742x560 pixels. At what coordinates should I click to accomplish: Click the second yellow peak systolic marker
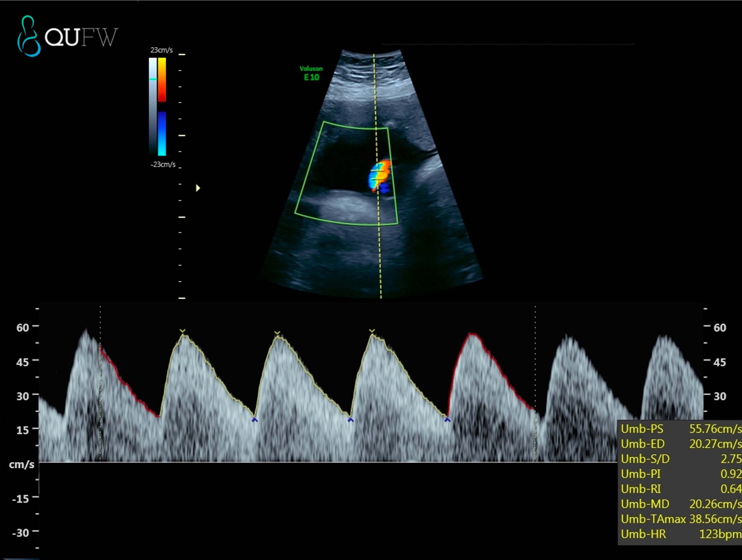click(x=277, y=333)
